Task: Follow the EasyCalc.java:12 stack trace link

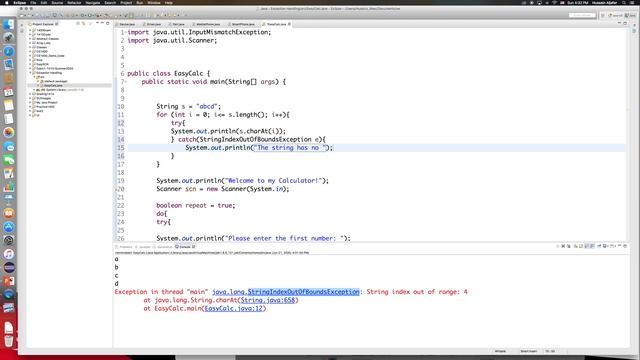Action: coord(233,308)
